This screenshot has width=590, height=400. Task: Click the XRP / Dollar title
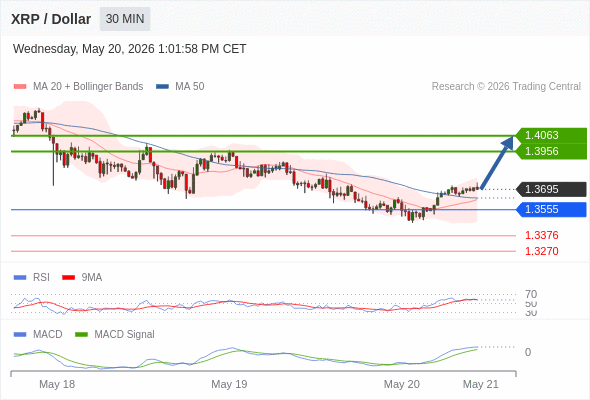coord(51,19)
